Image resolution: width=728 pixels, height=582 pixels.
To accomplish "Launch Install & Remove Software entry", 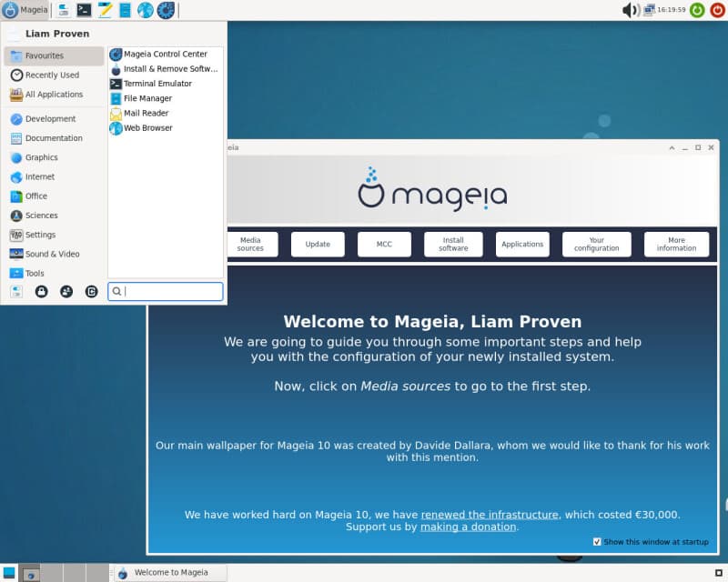I will click(x=166, y=69).
